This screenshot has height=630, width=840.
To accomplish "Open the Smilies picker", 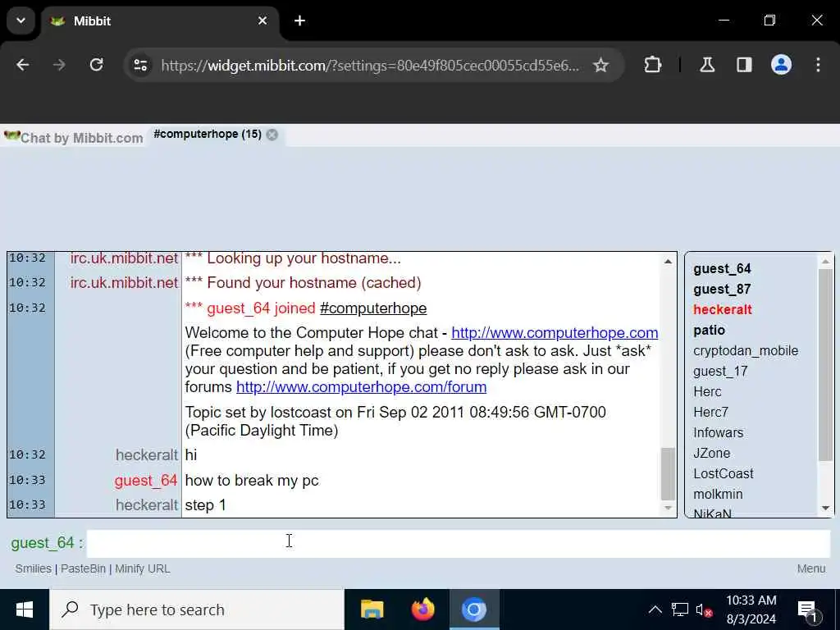I will 33,568.
